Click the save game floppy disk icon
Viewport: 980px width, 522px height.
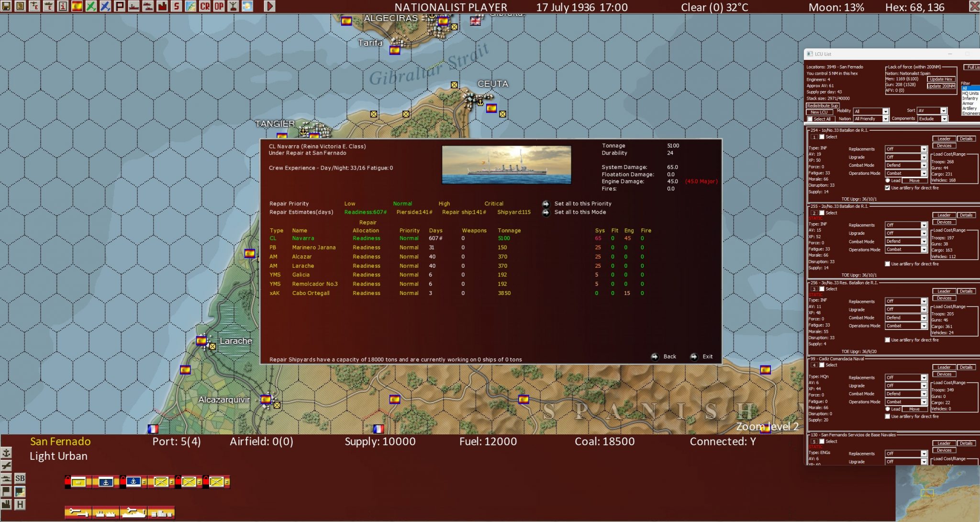pos(6,6)
